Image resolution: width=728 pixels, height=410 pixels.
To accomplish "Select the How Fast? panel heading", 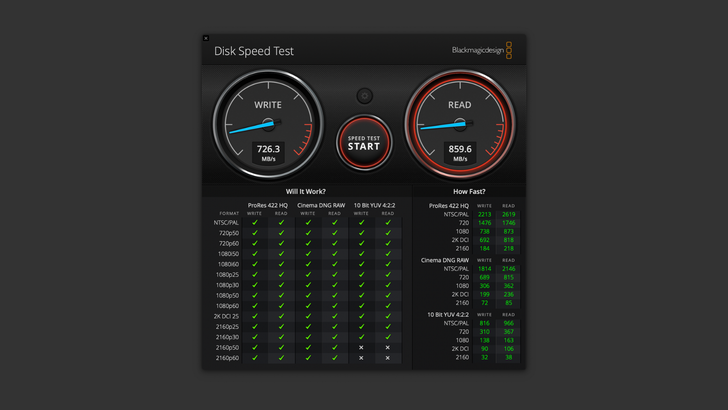I will (469, 191).
